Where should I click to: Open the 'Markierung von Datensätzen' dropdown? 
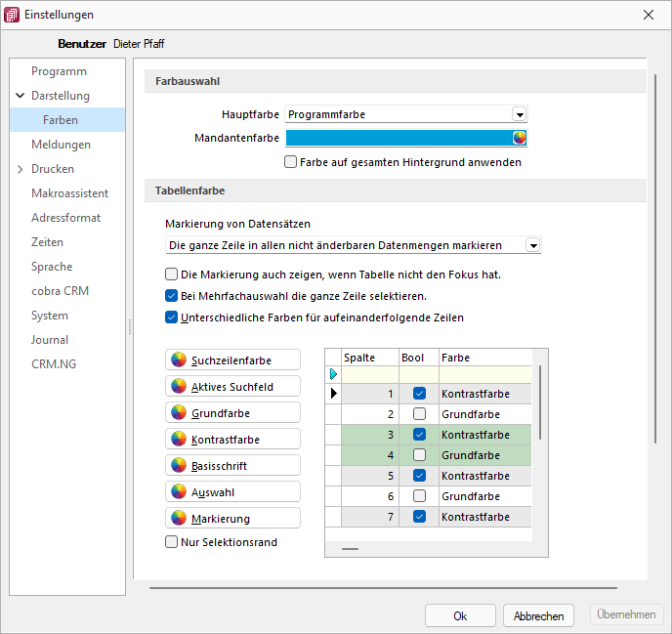point(532,245)
